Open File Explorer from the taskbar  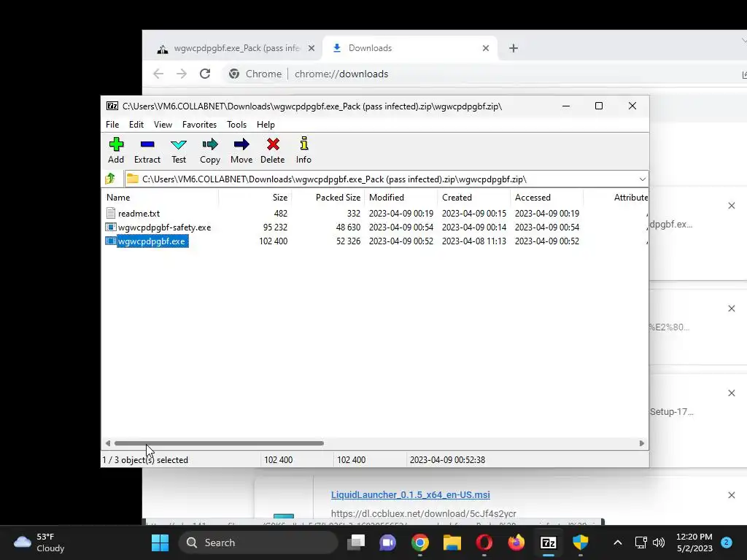452,542
